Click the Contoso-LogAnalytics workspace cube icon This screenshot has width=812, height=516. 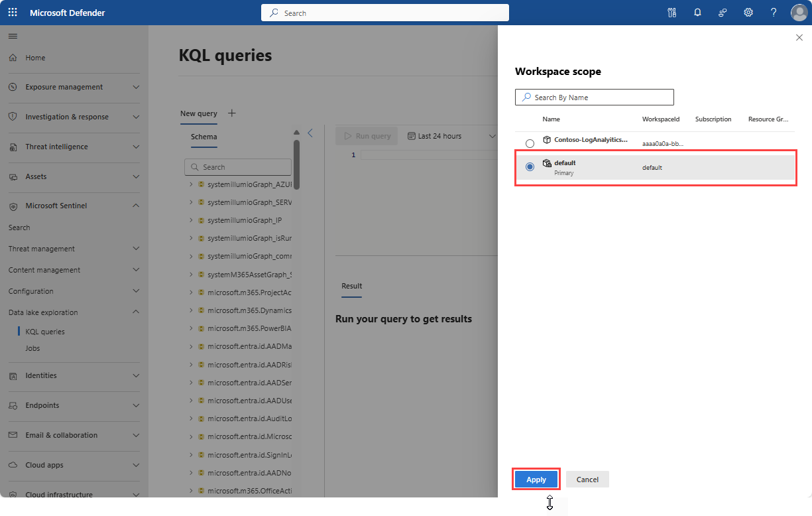tap(548, 139)
